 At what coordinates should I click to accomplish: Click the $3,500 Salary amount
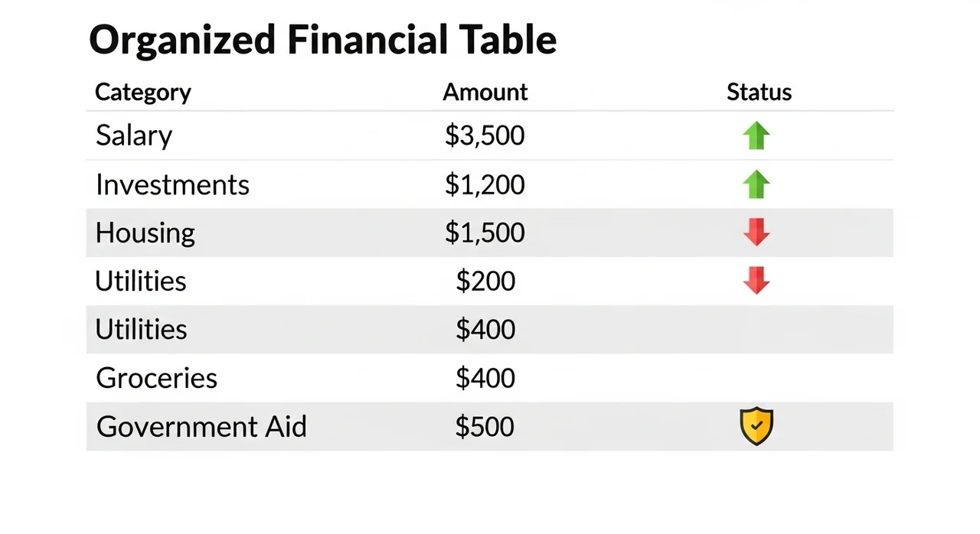point(485,136)
